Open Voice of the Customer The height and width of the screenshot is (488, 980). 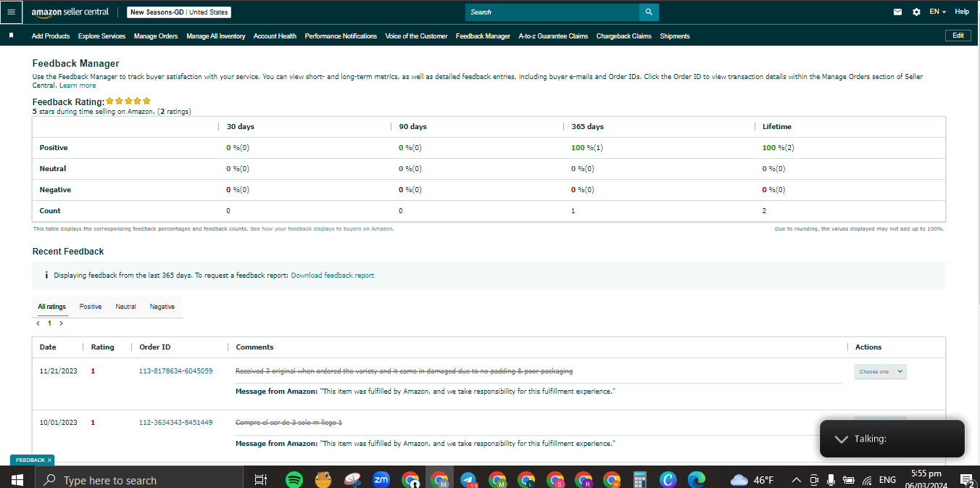(x=416, y=36)
